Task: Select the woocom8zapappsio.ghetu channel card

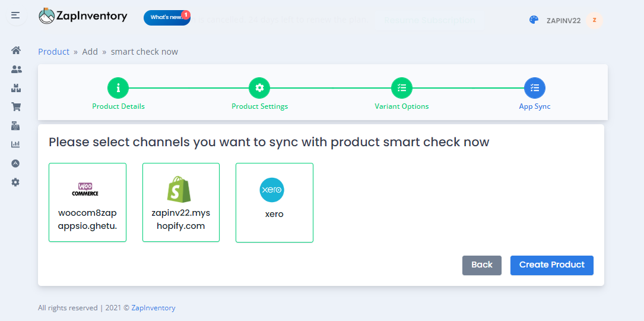Action: click(x=87, y=203)
